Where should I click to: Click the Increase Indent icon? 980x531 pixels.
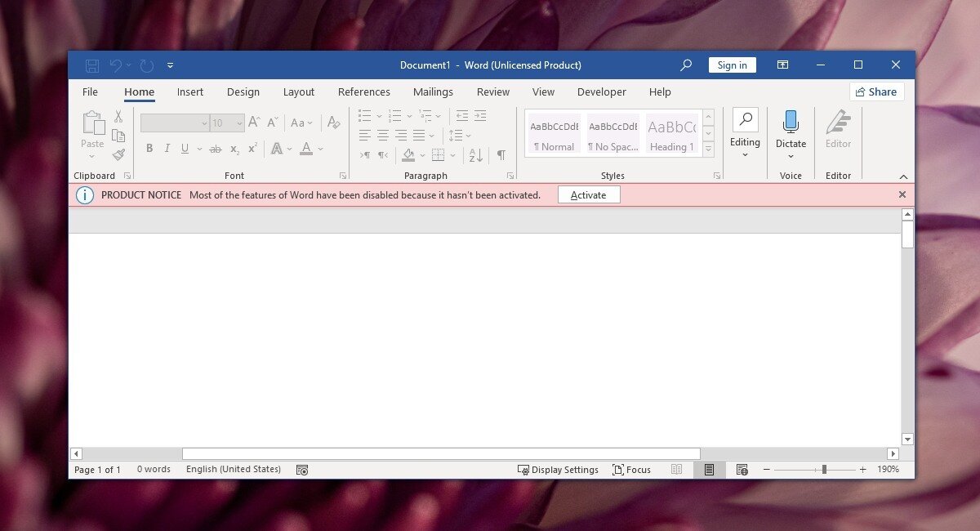point(480,116)
